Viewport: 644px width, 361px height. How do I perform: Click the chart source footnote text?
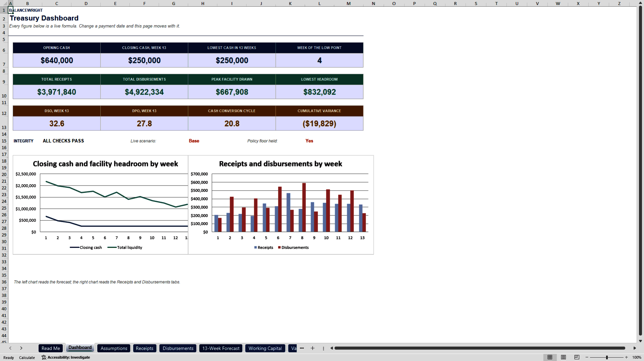pos(97,282)
